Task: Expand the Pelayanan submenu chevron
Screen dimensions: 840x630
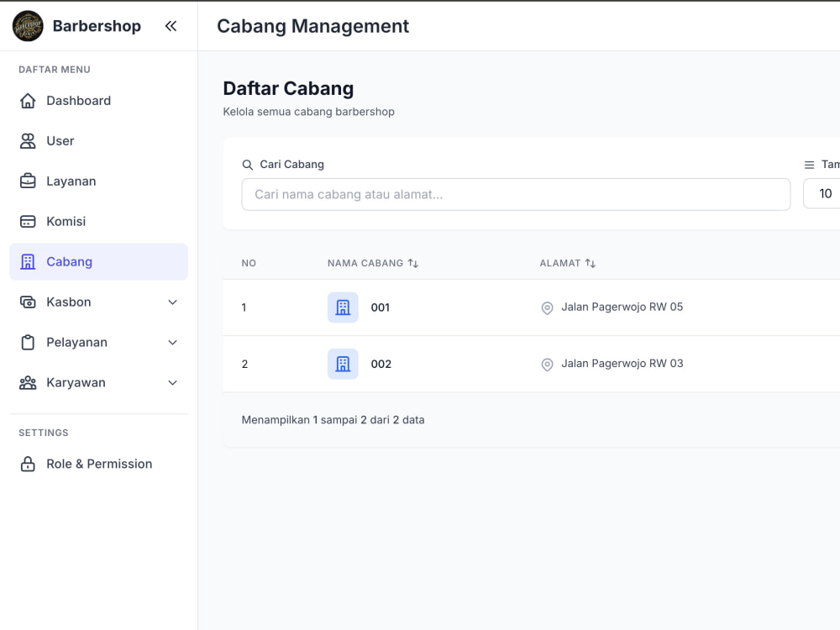Action: (x=172, y=343)
